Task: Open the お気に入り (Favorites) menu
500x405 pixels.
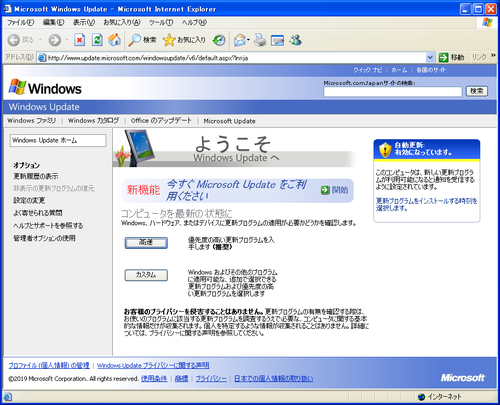Action: (x=122, y=22)
